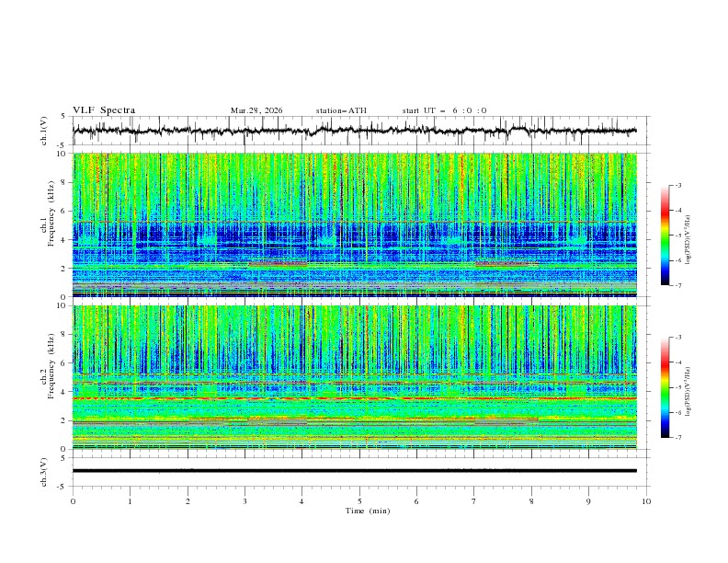Click inside the ch.2 spectrogram panel
Viewport: 728px width, 563px height.
point(355,377)
